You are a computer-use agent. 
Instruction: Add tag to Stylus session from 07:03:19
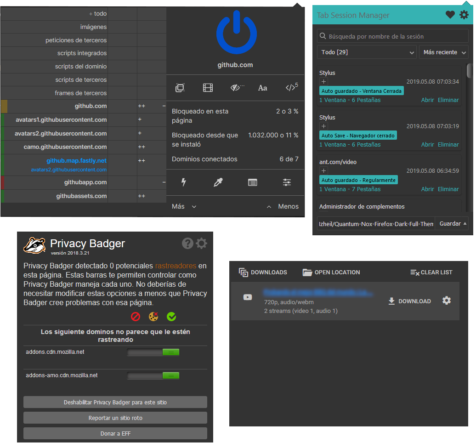click(323, 126)
